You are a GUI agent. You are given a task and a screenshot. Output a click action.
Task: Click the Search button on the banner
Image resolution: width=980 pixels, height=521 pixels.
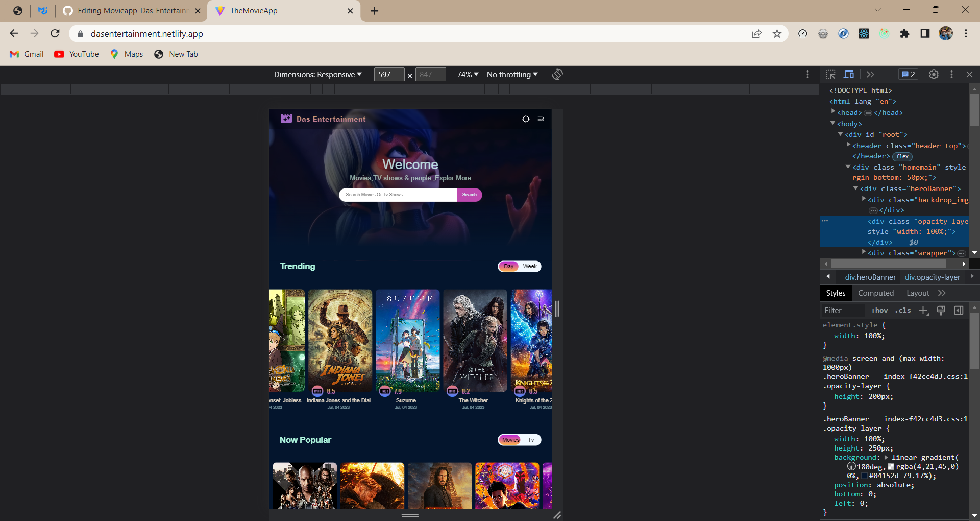click(x=469, y=195)
